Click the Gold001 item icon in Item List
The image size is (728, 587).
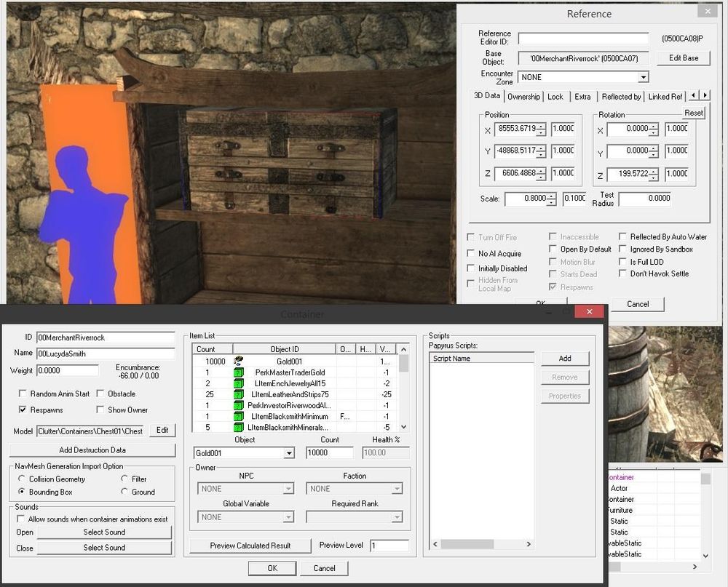click(239, 361)
